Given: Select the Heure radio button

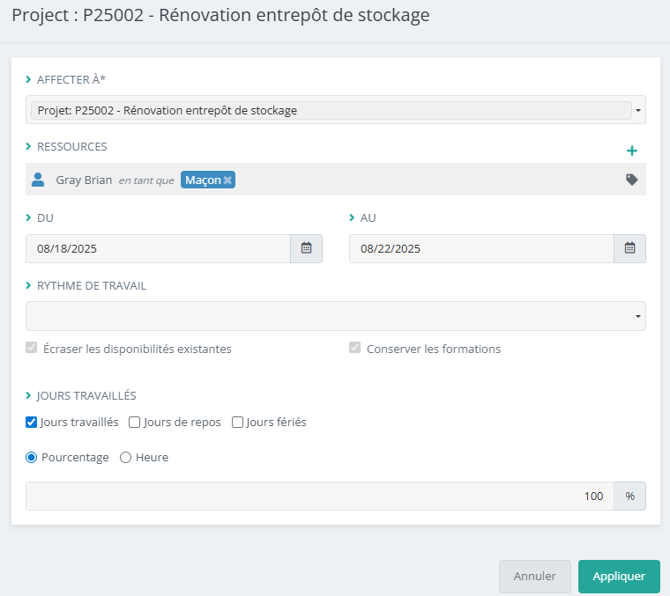Looking at the screenshot, I should coord(126,457).
